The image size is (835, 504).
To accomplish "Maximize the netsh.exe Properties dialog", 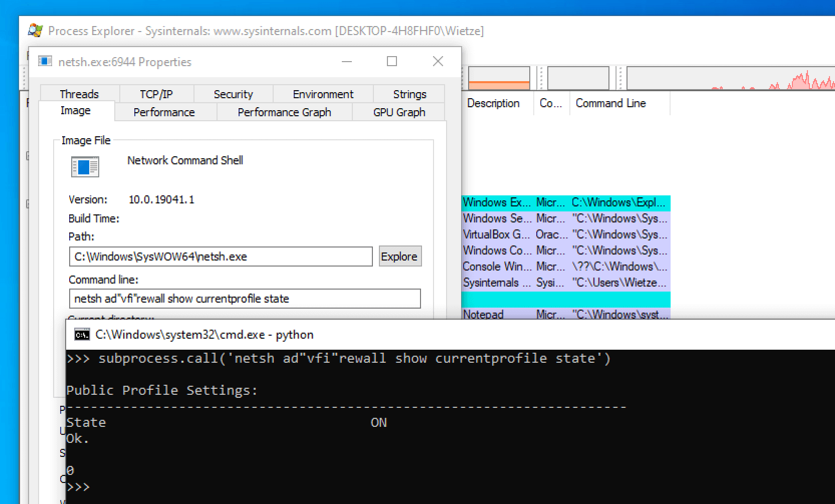I will [392, 61].
